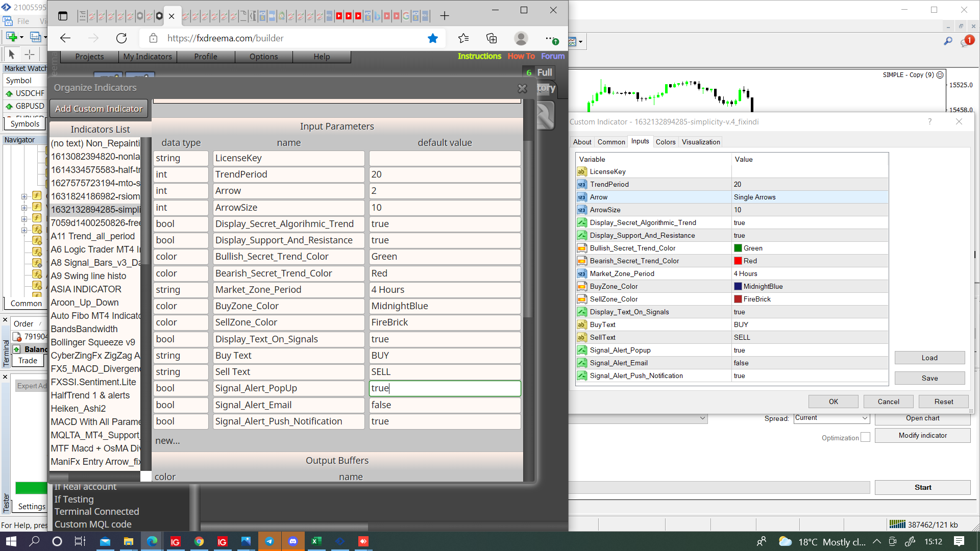Open the Spread Current dropdown
980x551 pixels.
click(832, 418)
